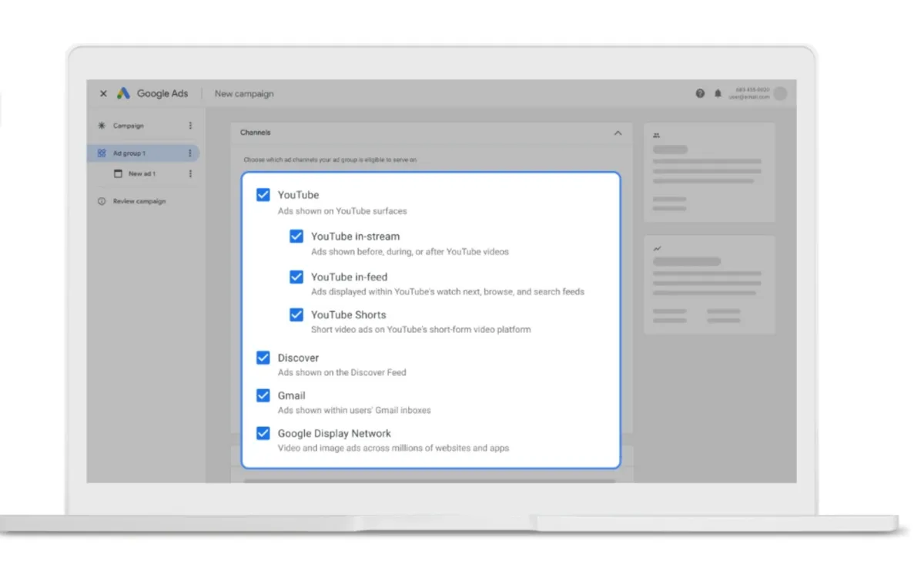Open the Ad group 1 three-dot menu
Screen dimensions: 924x578
[x=190, y=153]
